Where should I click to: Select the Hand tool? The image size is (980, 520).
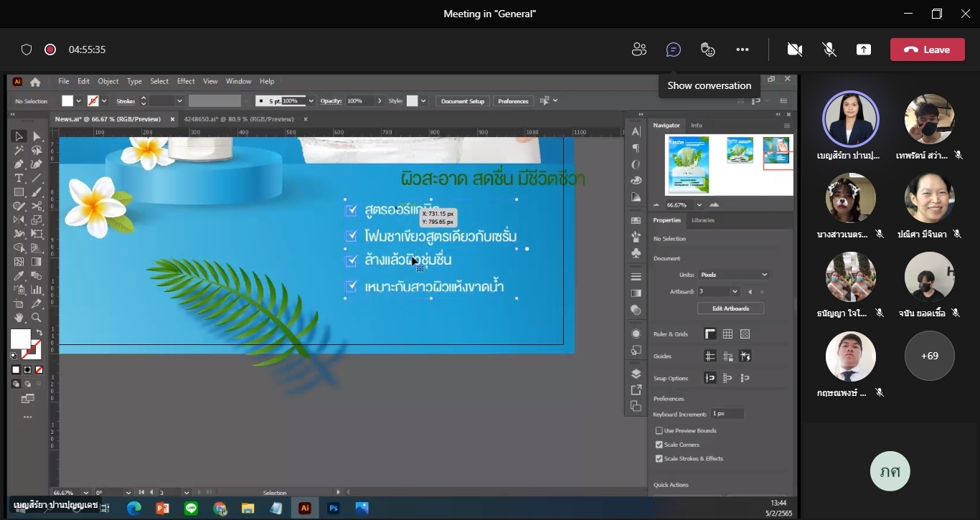click(19, 318)
